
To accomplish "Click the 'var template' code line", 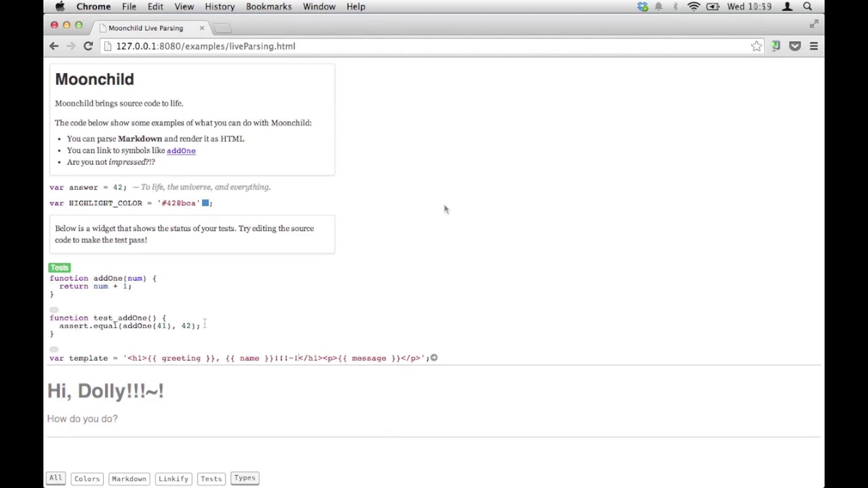I will [x=239, y=358].
